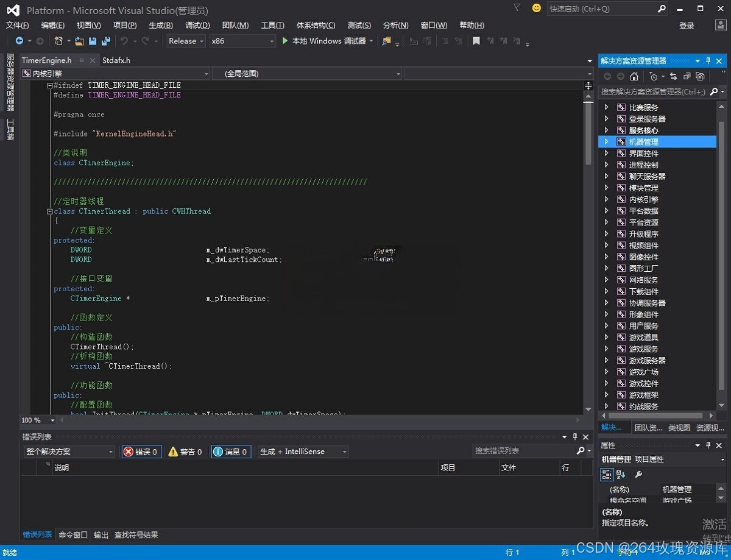Screen dimensions: 731x560
Task: Click the new project toolbar icon
Action: click(x=58, y=41)
